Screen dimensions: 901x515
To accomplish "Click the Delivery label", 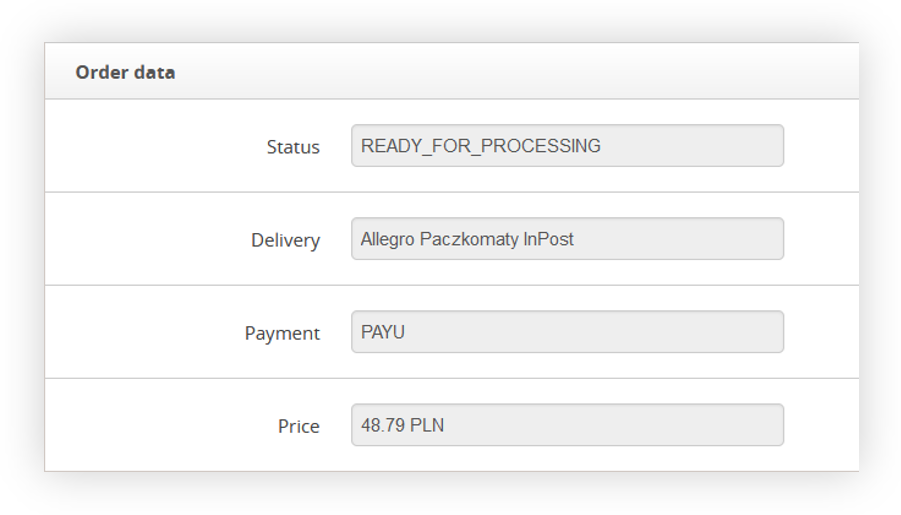I will pyautogui.click(x=285, y=240).
